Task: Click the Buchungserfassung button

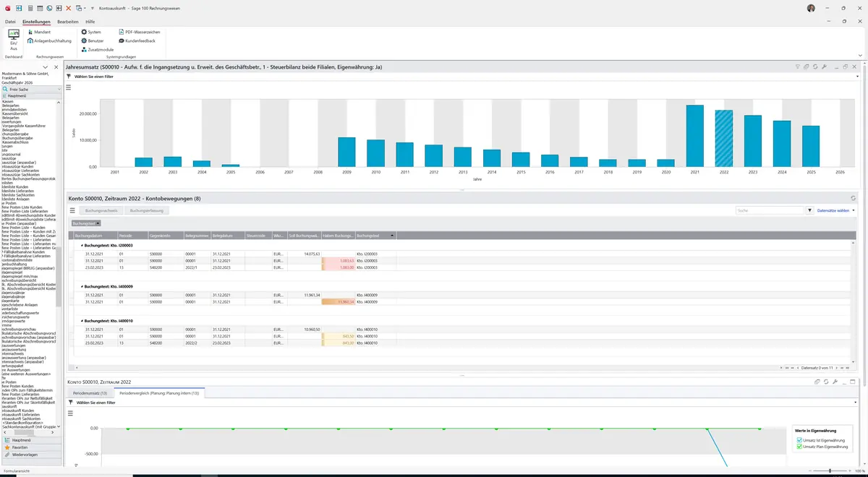Action: 147,210
